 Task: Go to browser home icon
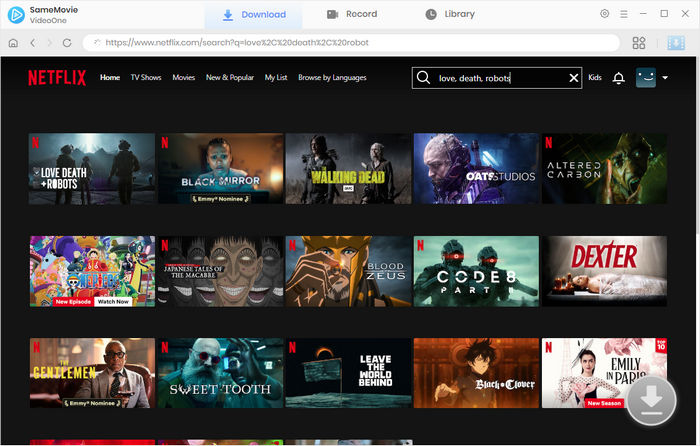click(x=13, y=43)
